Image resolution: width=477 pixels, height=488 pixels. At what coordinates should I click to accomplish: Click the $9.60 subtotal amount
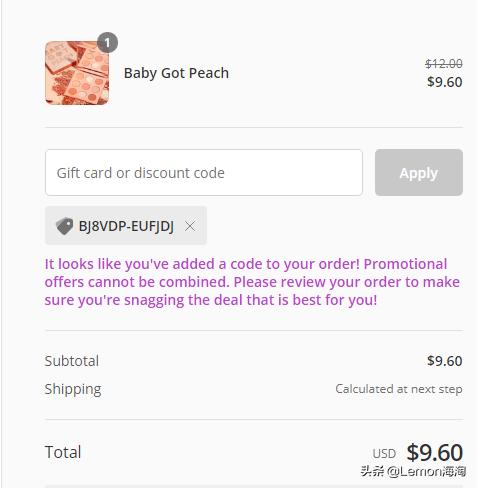445,361
